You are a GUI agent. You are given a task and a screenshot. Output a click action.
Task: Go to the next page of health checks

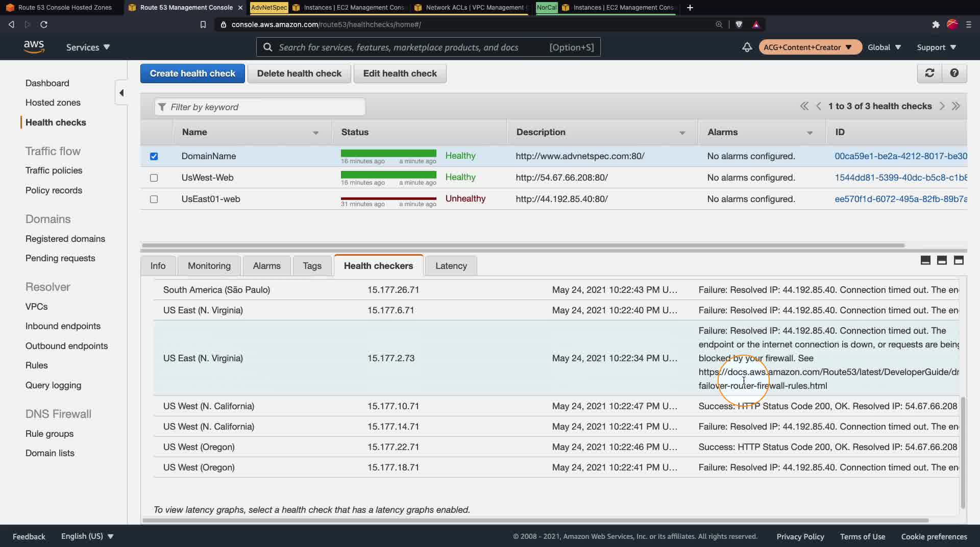coord(942,106)
